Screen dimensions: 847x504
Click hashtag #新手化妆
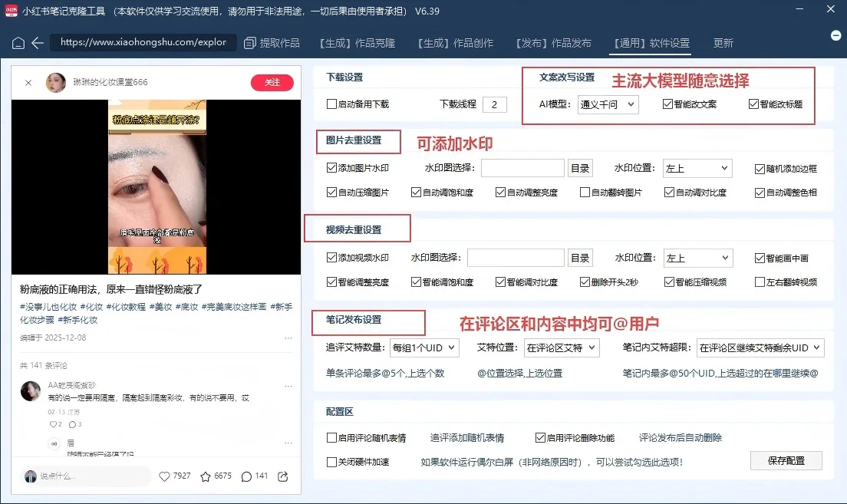click(77, 320)
